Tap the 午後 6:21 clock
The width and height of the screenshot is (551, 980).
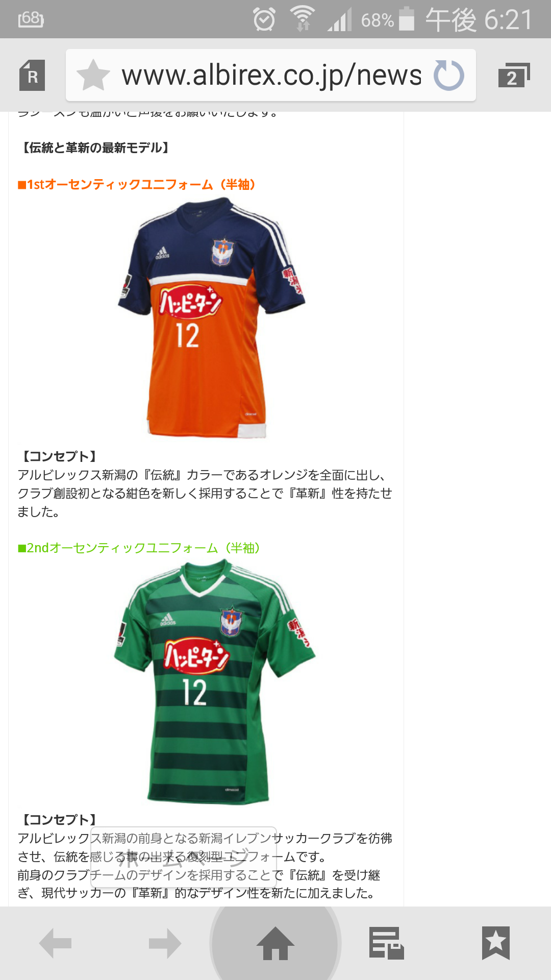point(479,19)
